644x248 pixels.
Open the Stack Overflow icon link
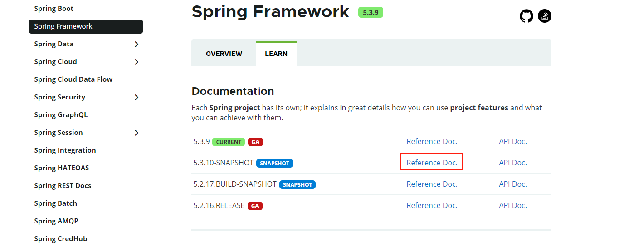click(544, 16)
